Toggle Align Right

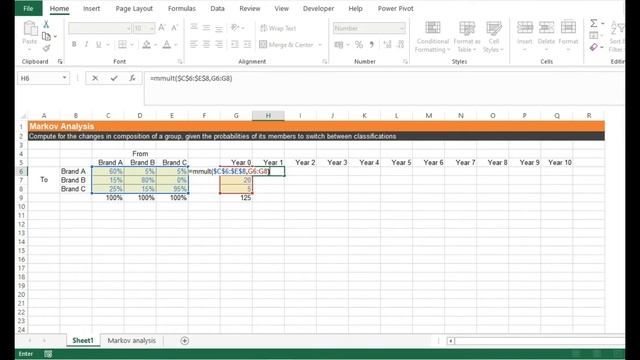(219, 44)
